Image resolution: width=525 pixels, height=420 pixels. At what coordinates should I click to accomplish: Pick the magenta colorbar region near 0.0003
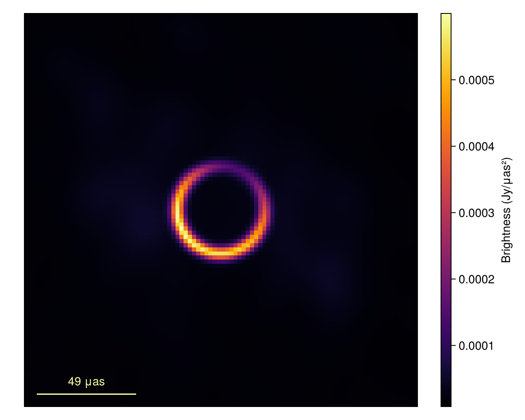[x=446, y=213]
